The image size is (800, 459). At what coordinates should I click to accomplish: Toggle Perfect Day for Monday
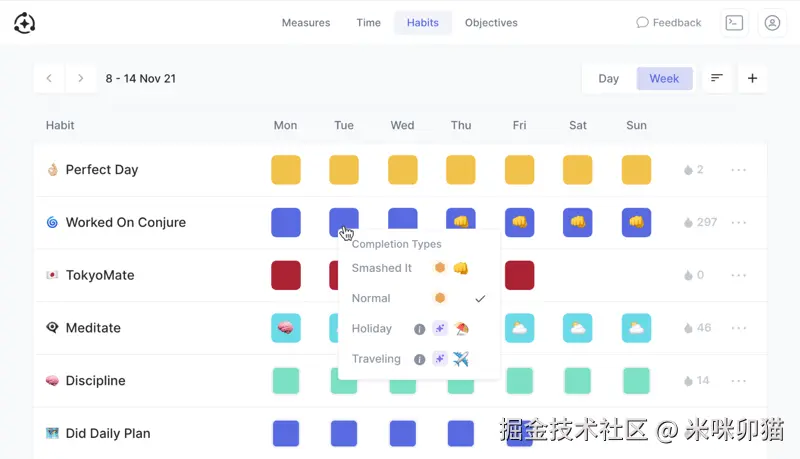(x=286, y=170)
